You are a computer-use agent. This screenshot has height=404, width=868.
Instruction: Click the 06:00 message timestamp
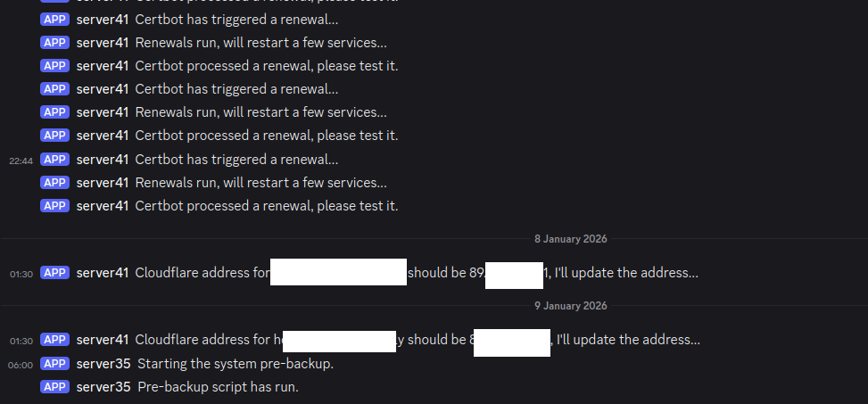point(21,365)
